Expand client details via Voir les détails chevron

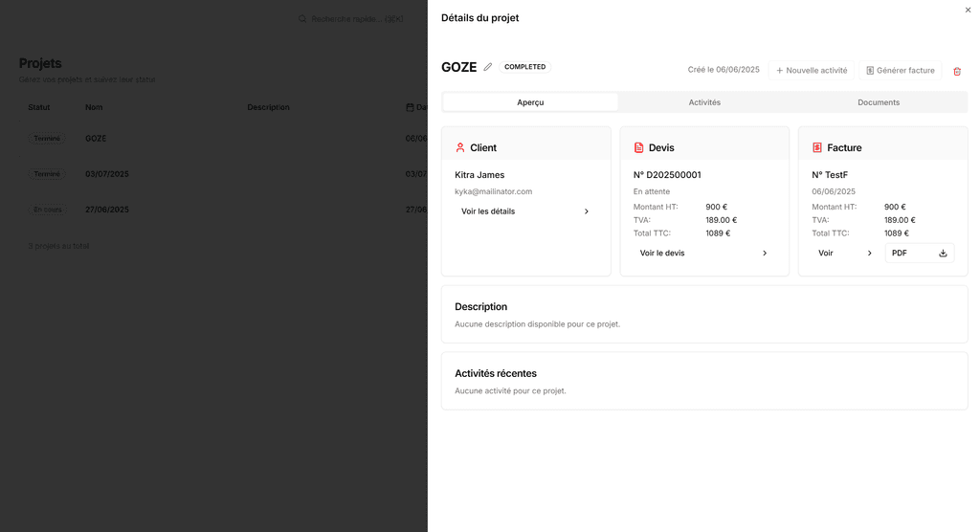(587, 211)
